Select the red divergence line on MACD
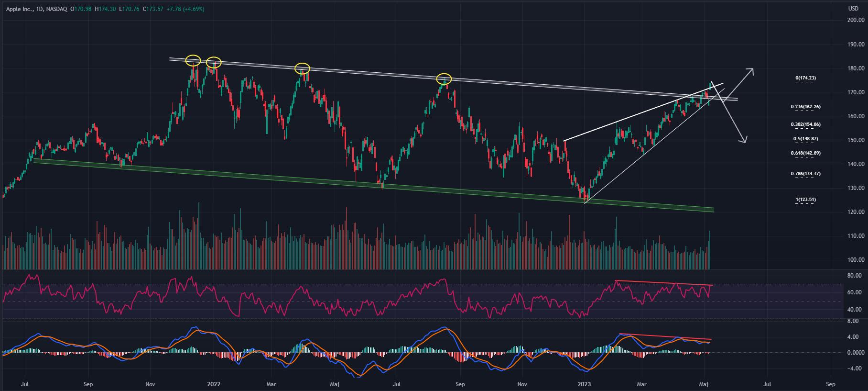 (x=665, y=336)
